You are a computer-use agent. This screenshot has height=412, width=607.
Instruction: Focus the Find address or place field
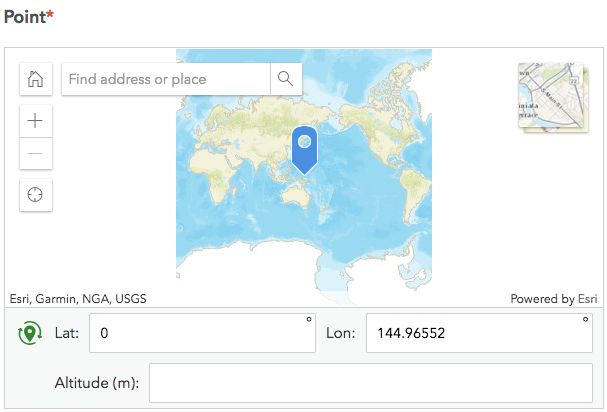[x=166, y=79]
